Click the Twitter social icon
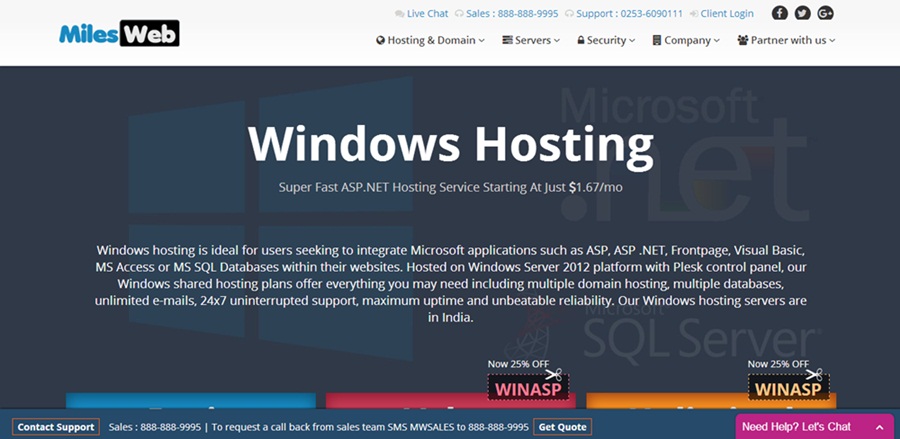The width and height of the screenshot is (900, 439). (x=802, y=13)
